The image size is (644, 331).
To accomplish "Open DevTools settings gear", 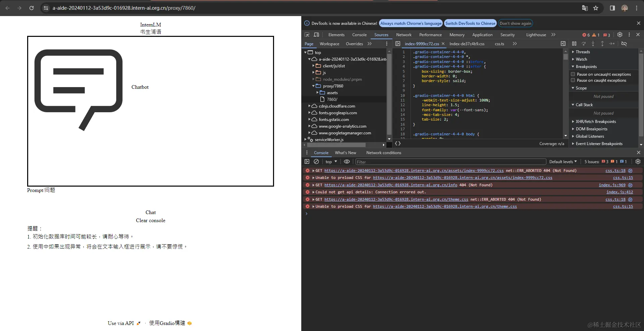I will pos(620,35).
